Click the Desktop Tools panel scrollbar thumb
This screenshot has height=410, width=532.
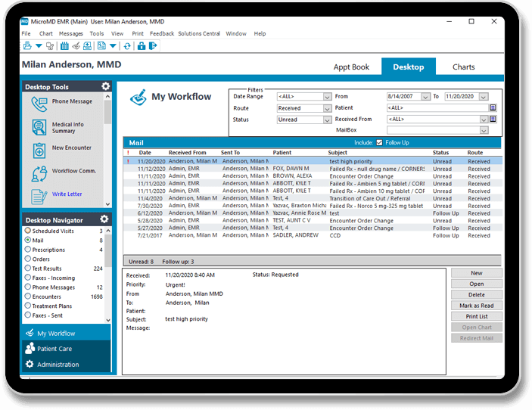(107, 112)
